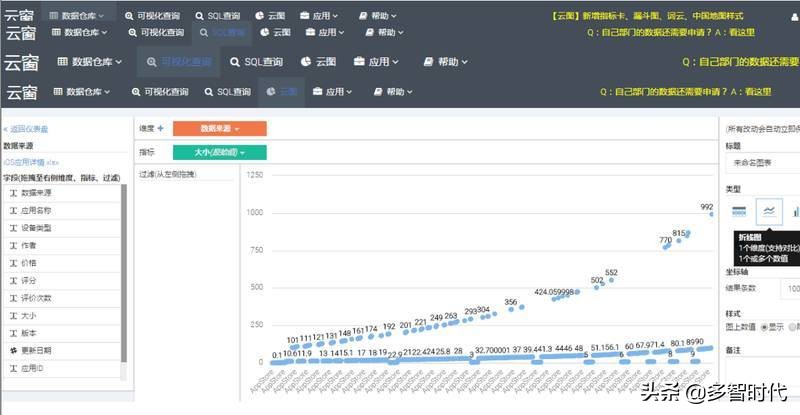Select the 作者 field row
Screen dimensions: 800x415
pos(62,246)
